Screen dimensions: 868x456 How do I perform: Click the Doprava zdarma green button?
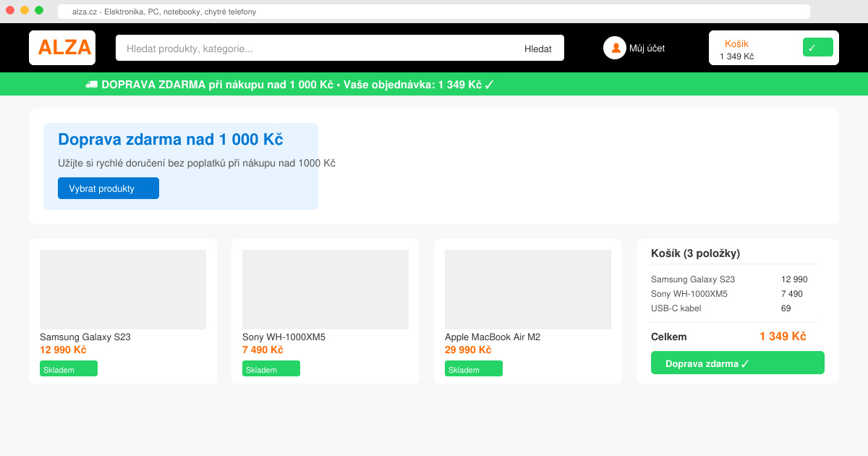[x=738, y=363]
